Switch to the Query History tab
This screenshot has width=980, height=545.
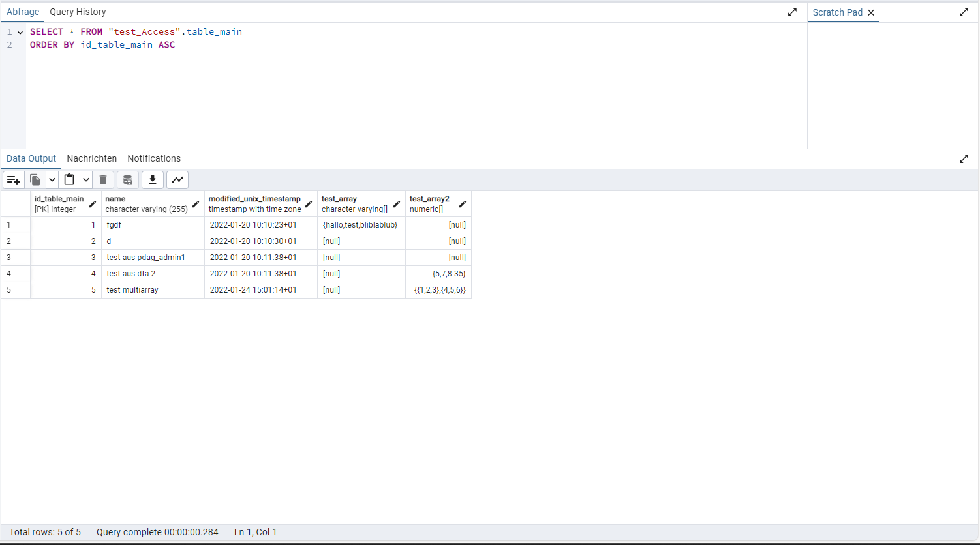pyautogui.click(x=78, y=12)
